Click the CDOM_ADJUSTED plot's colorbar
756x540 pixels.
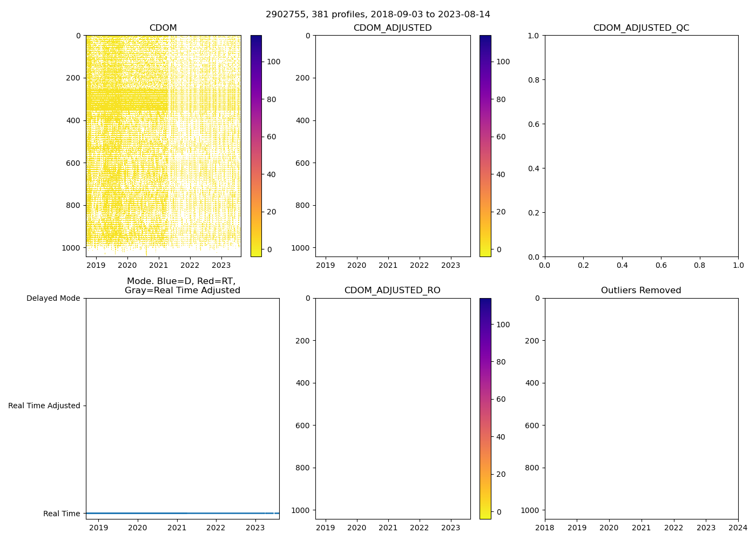point(485,146)
